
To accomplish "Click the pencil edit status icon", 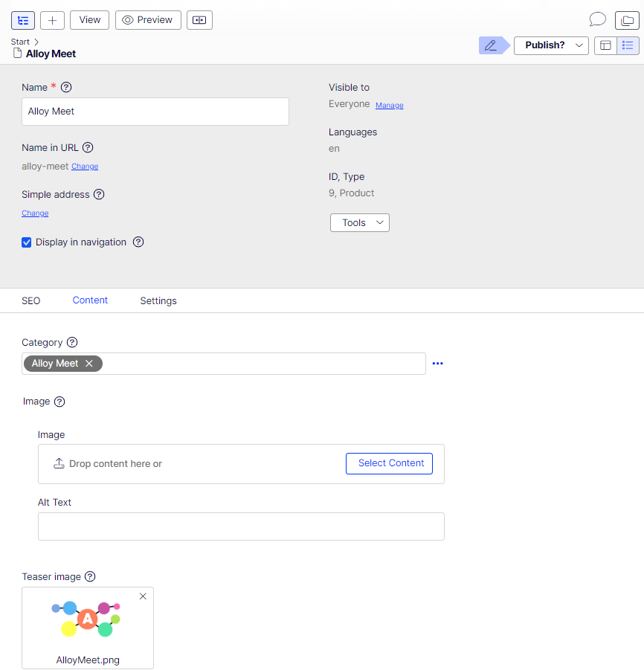I will click(490, 45).
